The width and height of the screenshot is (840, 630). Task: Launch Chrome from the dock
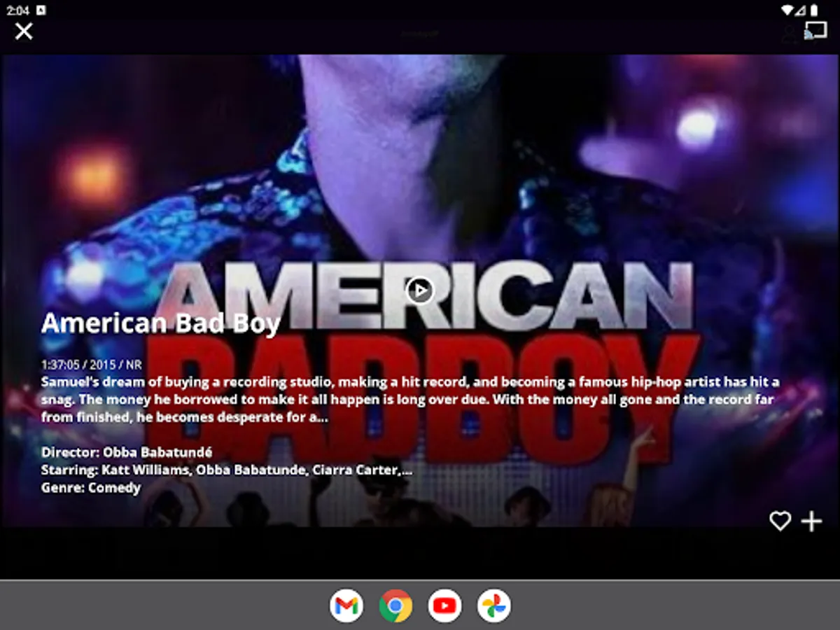pos(395,606)
